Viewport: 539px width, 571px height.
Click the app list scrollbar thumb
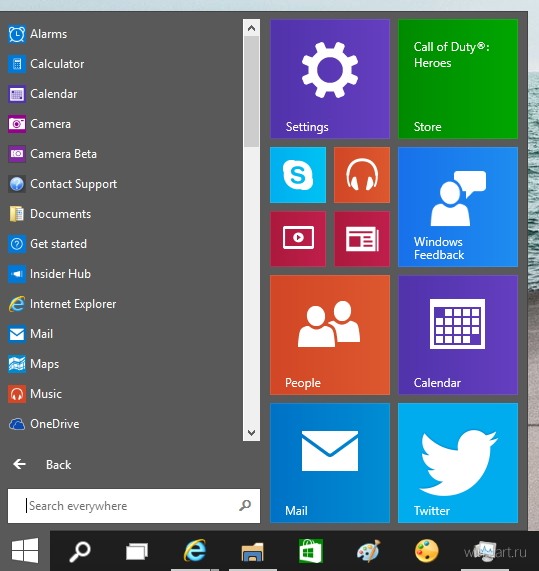pyautogui.click(x=251, y=91)
